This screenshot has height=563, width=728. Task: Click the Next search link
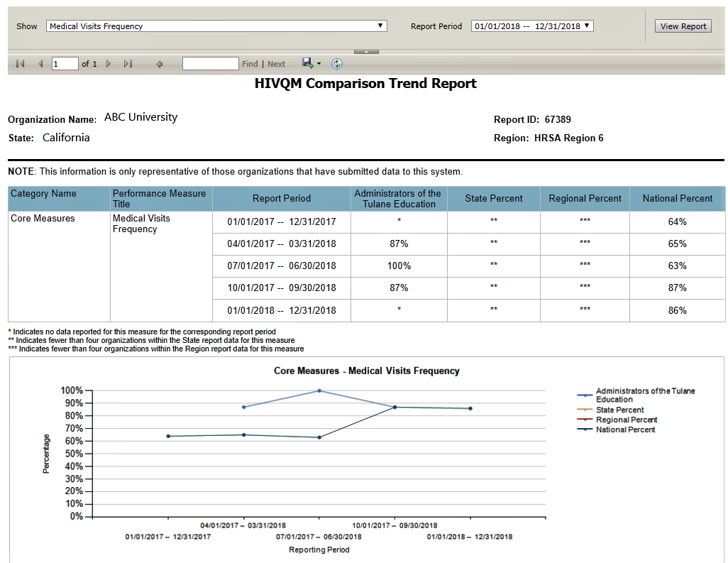pos(277,64)
